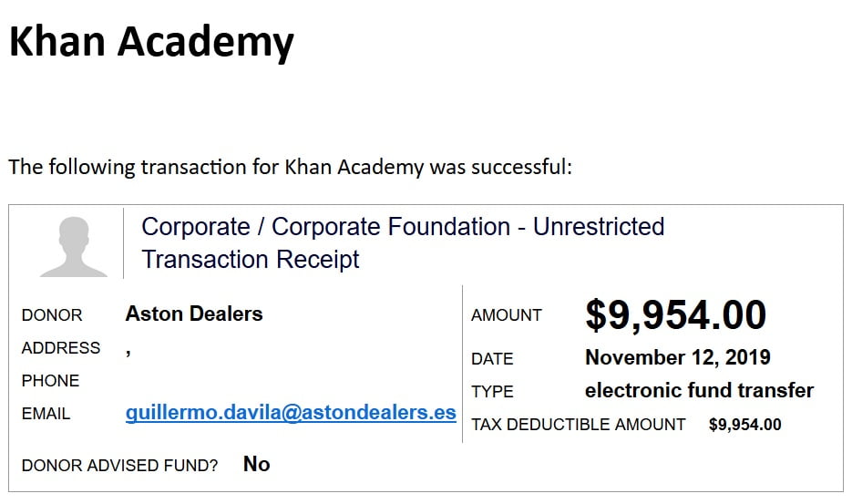Select the Aston Dealers donor name
This screenshot has height=504, width=852.
pos(194,314)
